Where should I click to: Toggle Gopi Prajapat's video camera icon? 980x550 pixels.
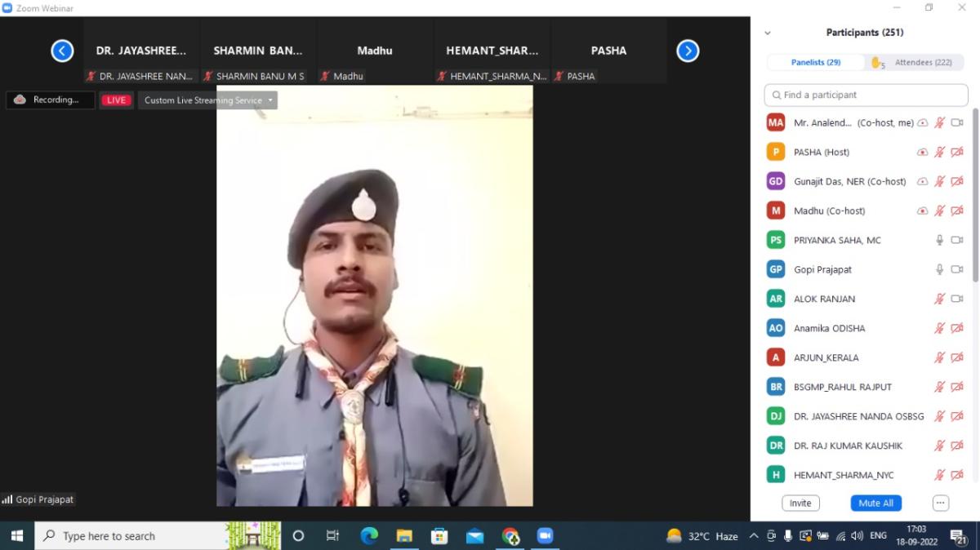957,269
